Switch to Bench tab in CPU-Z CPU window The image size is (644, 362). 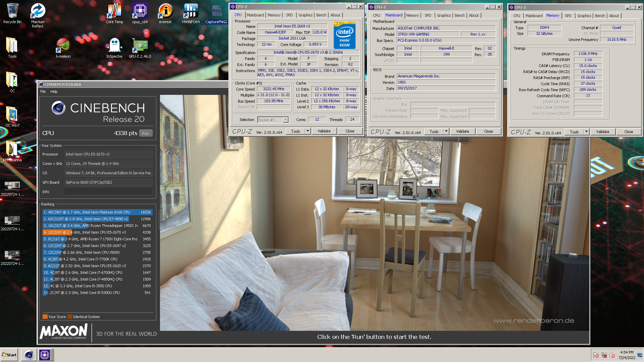pos(321,15)
